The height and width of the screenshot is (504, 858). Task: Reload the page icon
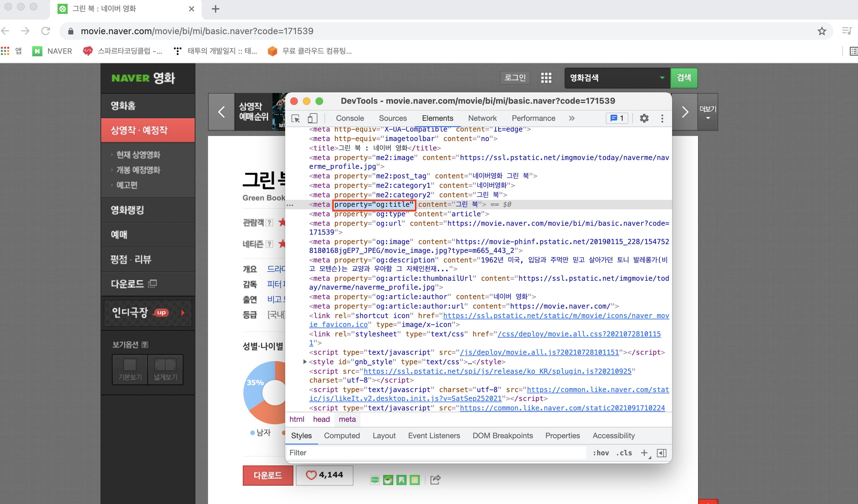[46, 31]
